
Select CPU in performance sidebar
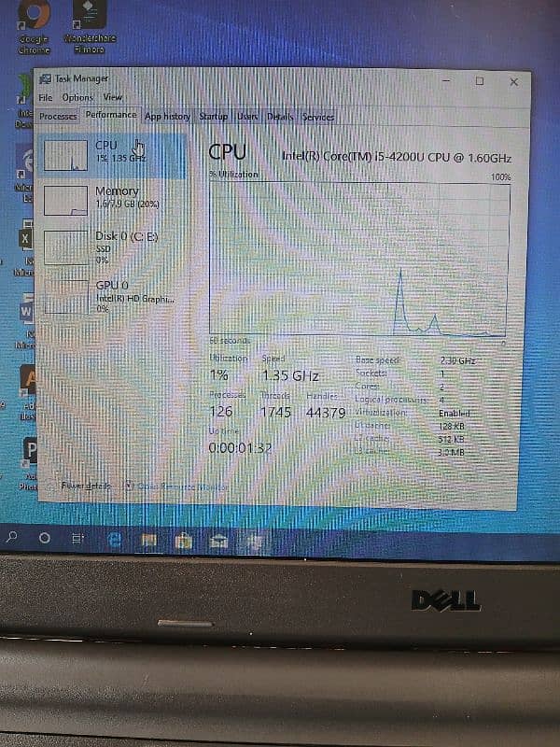click(x=112, y=155)
